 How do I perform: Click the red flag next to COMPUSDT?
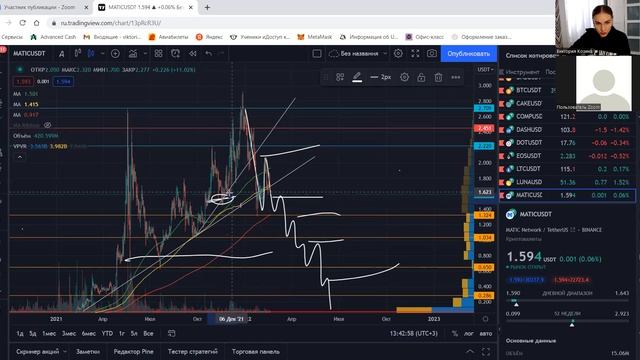502,116
